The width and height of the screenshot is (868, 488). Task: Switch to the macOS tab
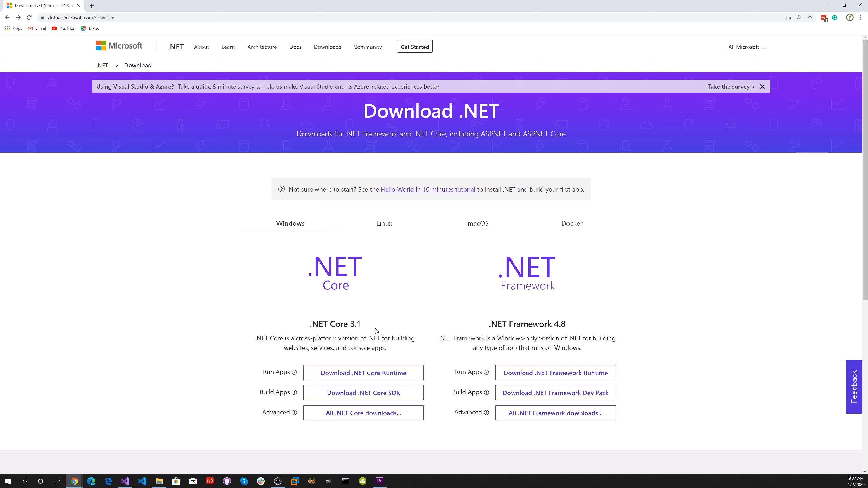(478, 223)
